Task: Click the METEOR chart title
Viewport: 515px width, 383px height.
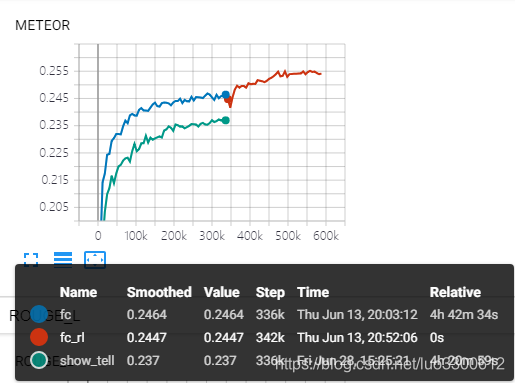Action: [43, 26]
